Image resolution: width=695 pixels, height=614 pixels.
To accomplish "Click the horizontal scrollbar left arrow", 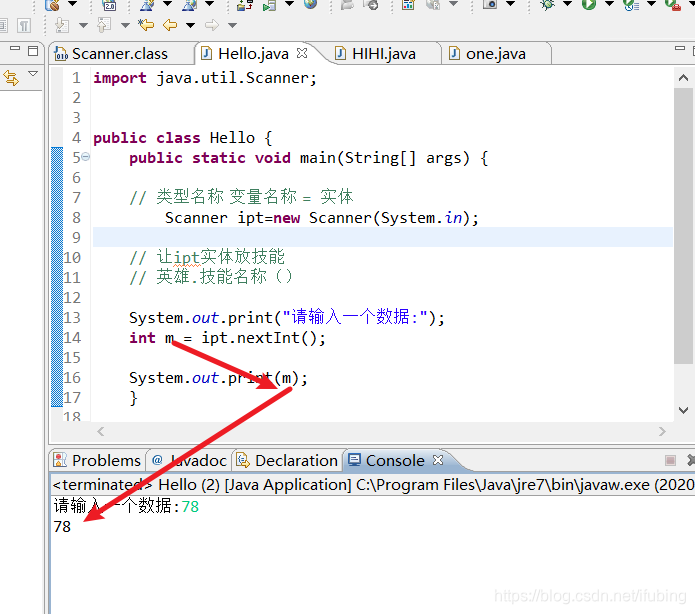I will 101,431.
